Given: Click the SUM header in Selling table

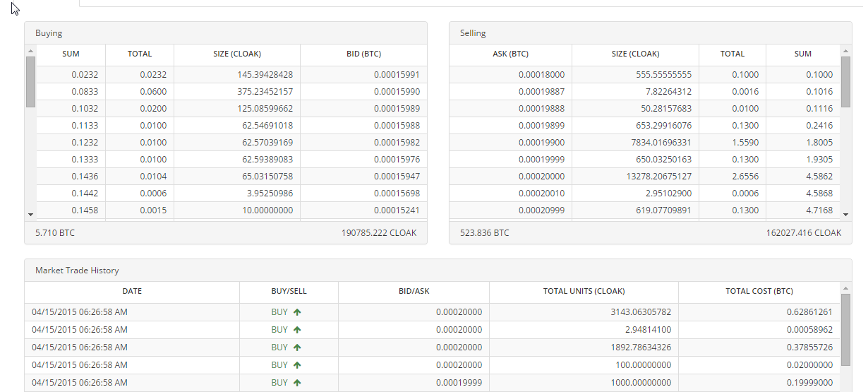Looking at the screenshot, I should (803, 54).
